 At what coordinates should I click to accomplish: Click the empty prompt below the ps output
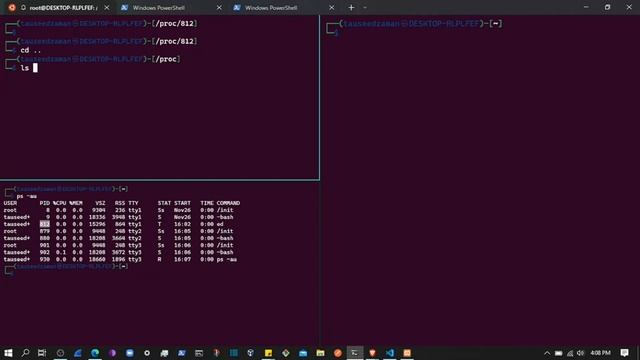tap(65, 269)
